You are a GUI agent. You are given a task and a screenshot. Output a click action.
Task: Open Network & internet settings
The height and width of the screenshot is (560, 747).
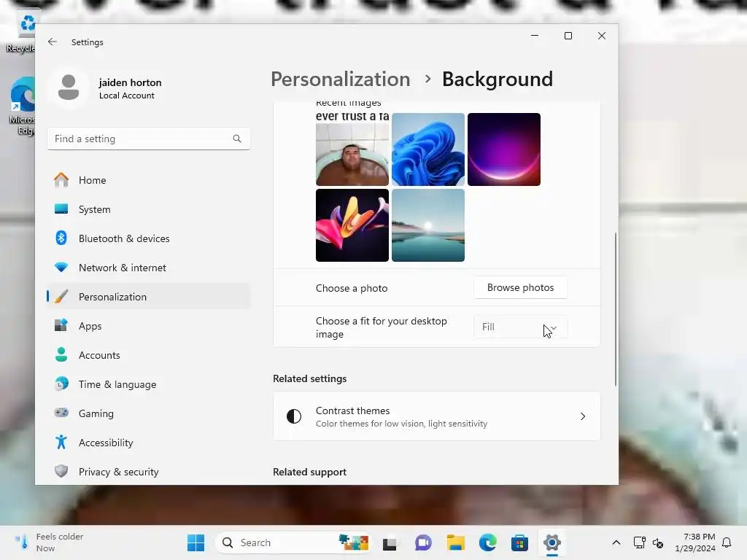click(x=149, y=268)
